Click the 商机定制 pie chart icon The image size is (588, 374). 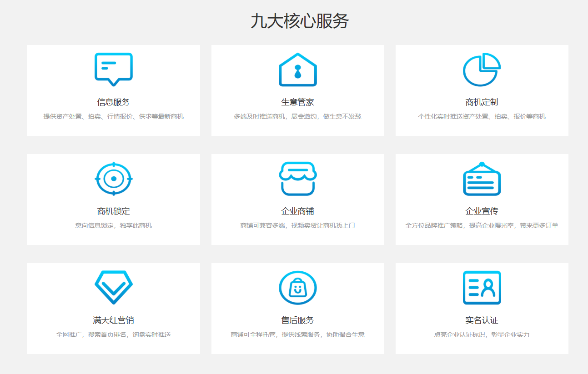(482, 70)
